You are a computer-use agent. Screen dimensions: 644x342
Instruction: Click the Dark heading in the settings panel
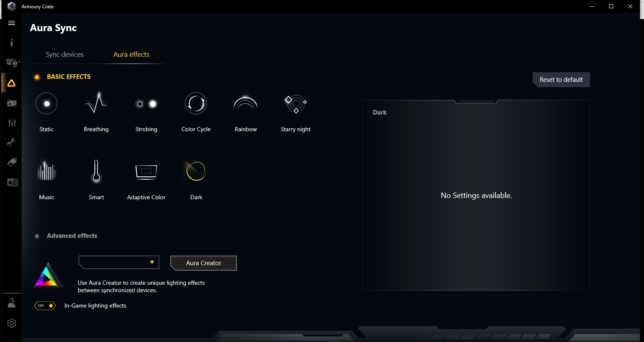[380, 112]
